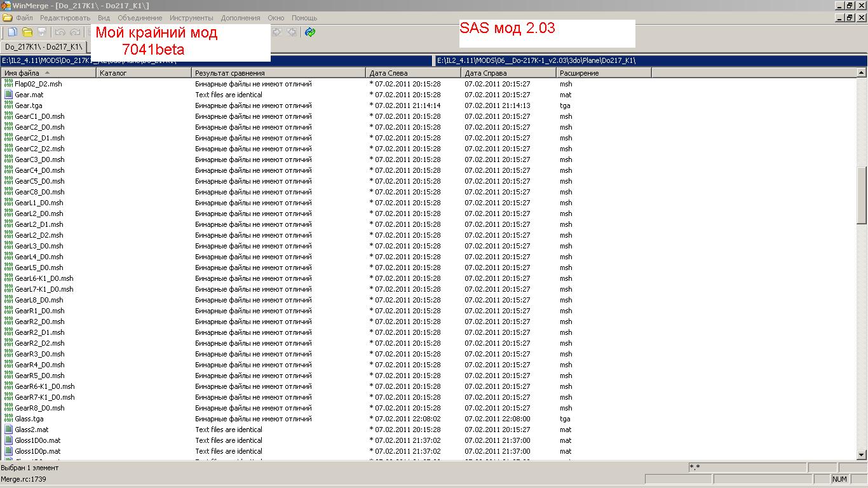Sort by the Результат сравнения column header
868x488 pixels.
coord(278,73)
